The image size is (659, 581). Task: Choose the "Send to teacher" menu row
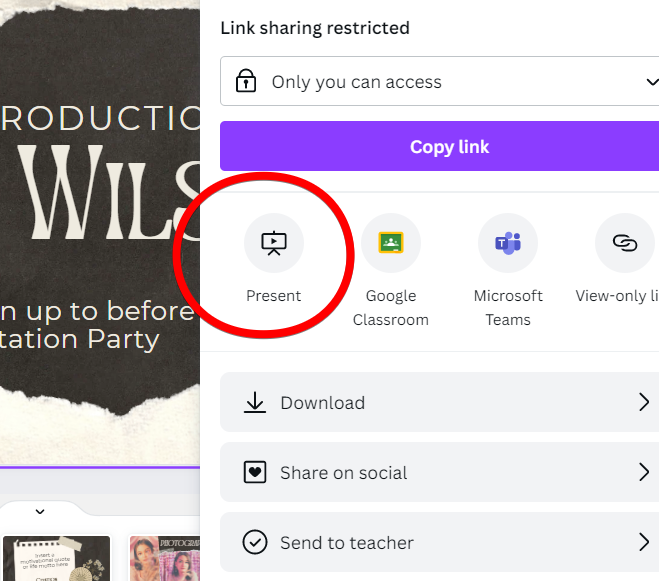(x=440, y=543)
